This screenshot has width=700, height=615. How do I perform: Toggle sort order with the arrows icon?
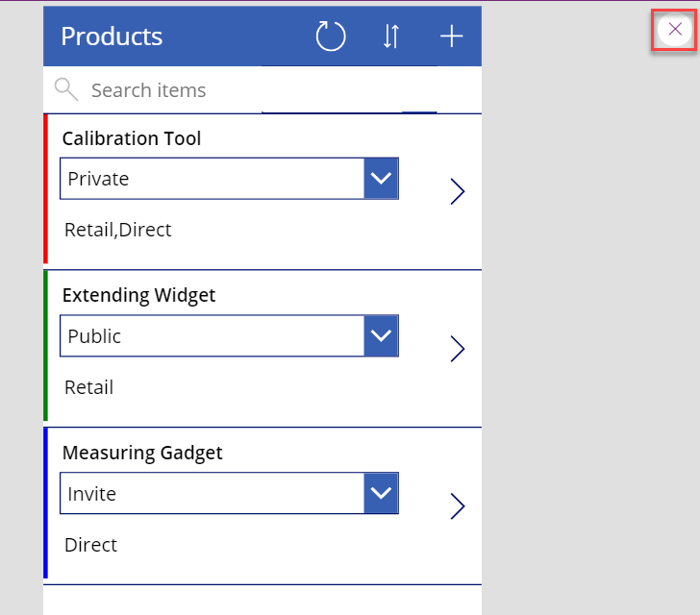pos(391,37)
